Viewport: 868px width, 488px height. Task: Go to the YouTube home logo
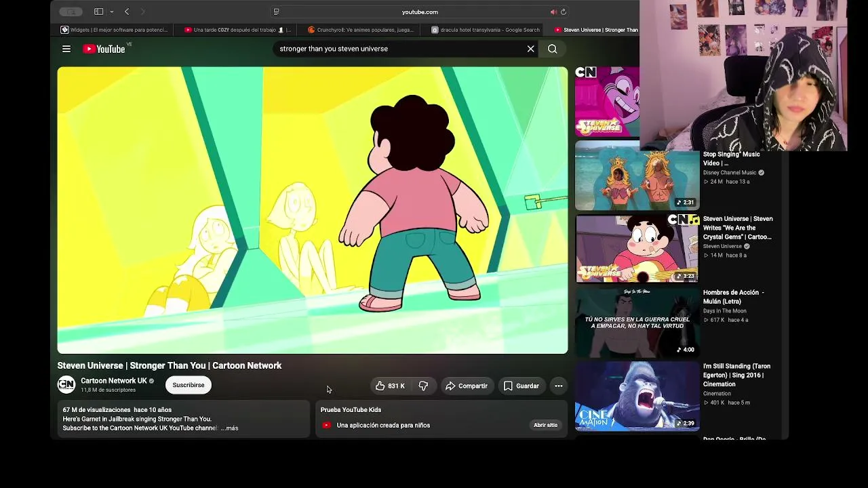tap(104, 49)
